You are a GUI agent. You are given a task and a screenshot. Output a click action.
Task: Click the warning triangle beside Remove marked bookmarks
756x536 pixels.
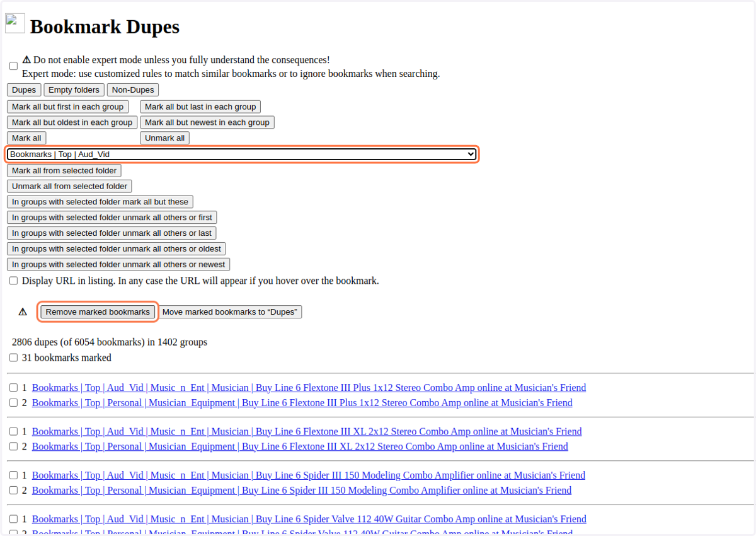(23, 312)
